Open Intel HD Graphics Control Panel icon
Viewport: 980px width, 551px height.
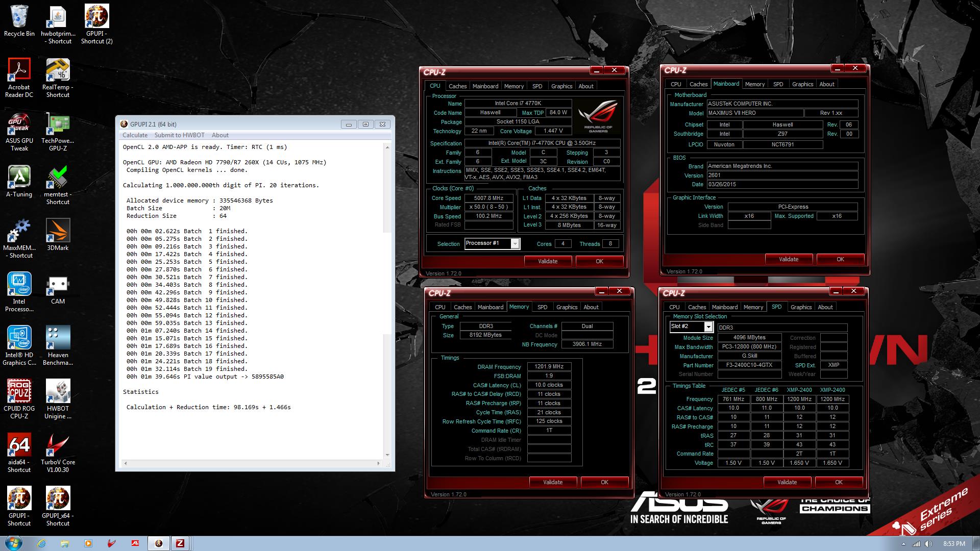coord(19,346)
